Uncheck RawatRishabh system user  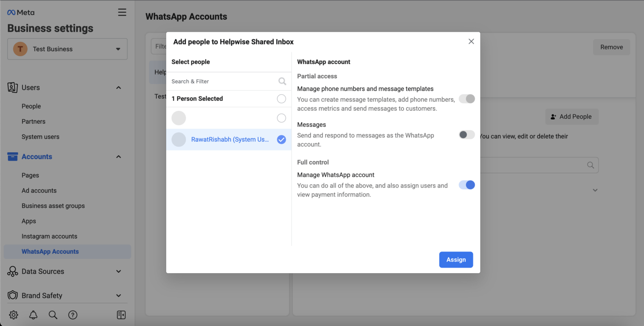tap(282, 140)
